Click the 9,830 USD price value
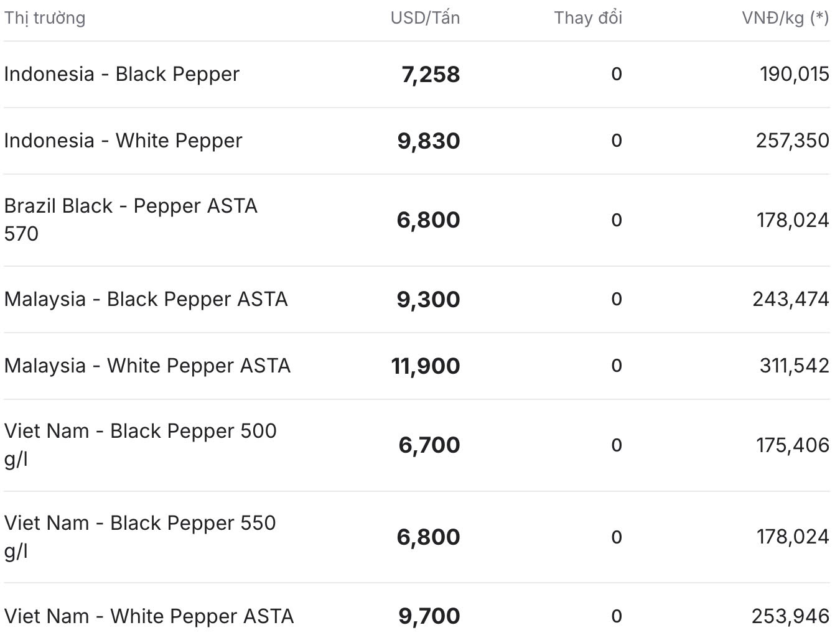Image resolution: width=840 pixels, height=643 pixels. pyautogui.click(x=429, y=141)
